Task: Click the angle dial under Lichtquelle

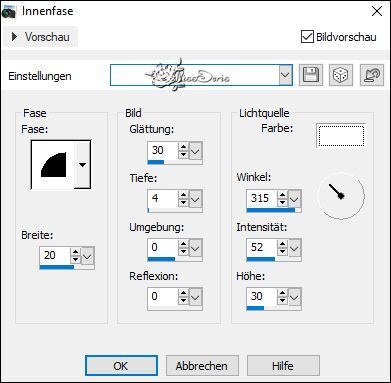Action: click(x=341, y=196)
